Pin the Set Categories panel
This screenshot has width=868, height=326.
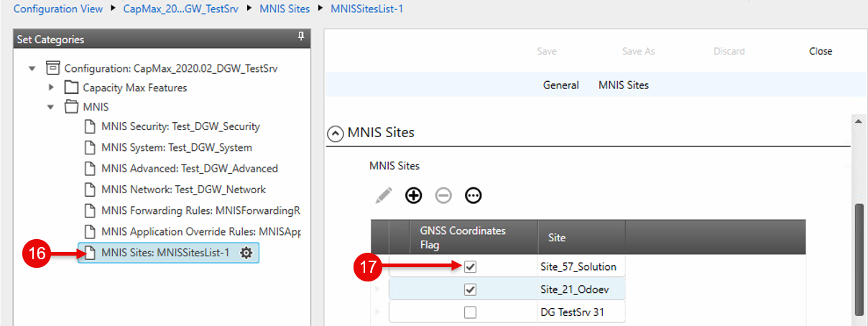click(301, 37)
